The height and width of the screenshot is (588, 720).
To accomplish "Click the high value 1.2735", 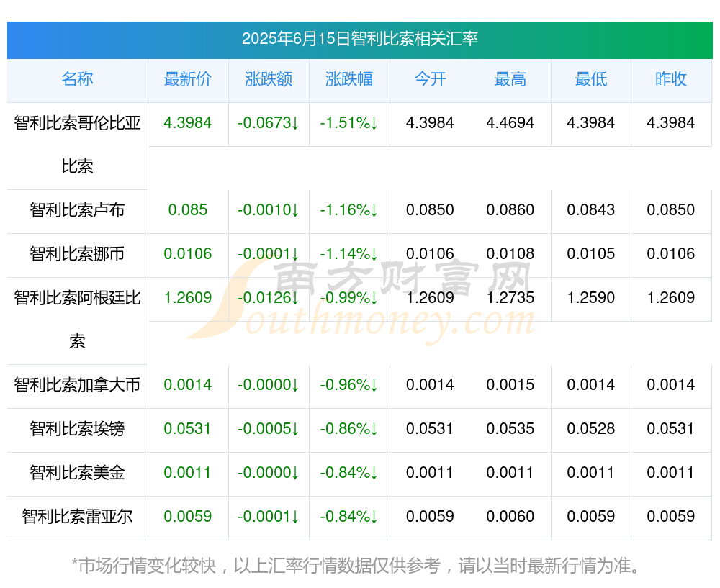I will pos(510,298).
